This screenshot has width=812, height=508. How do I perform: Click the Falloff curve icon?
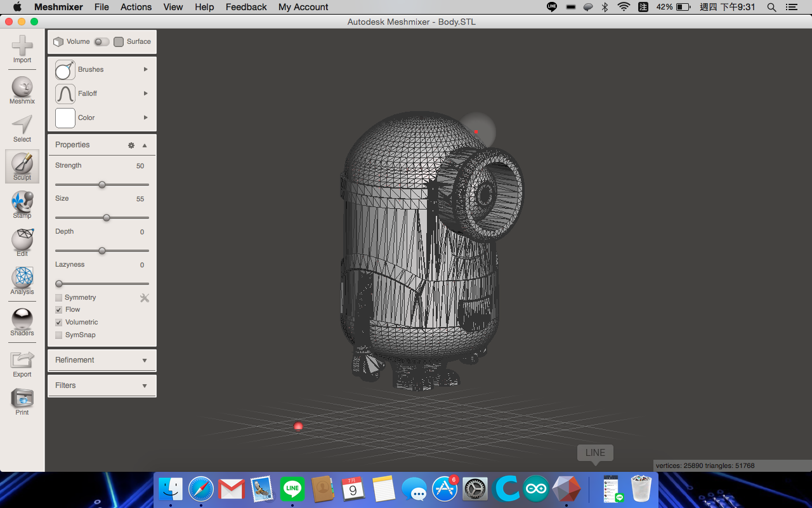click(65, 93)
